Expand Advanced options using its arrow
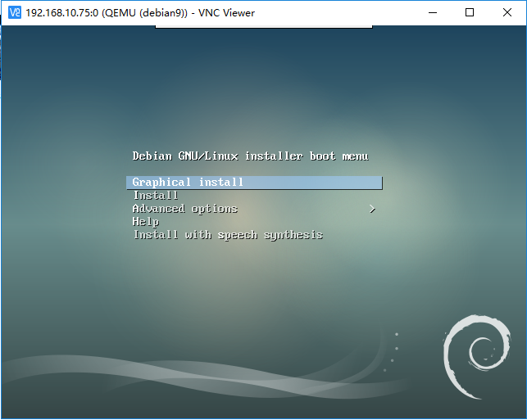 tap(372, 209)
